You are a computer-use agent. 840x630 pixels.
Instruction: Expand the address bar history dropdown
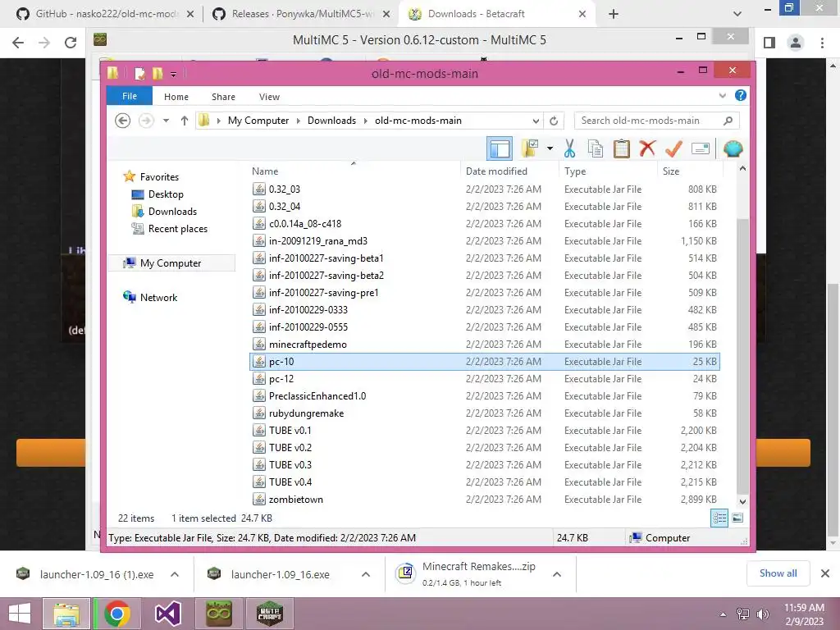point(536,121)
